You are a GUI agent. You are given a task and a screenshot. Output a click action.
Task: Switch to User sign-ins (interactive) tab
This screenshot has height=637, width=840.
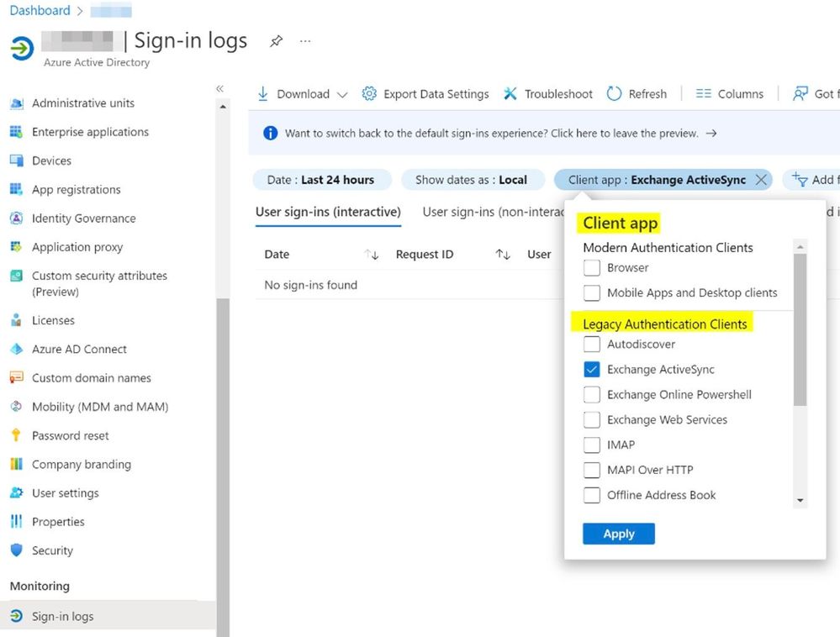pyautogui.click(x=328, y=212)
